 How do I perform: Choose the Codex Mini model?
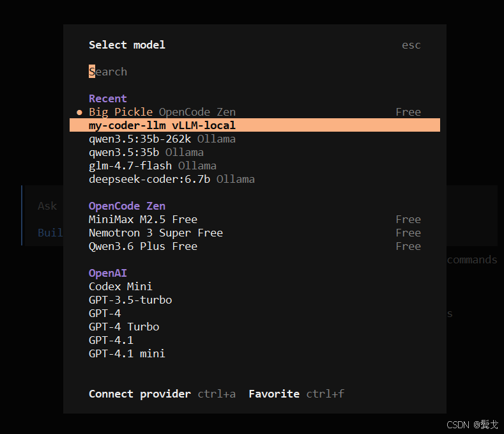255,286
